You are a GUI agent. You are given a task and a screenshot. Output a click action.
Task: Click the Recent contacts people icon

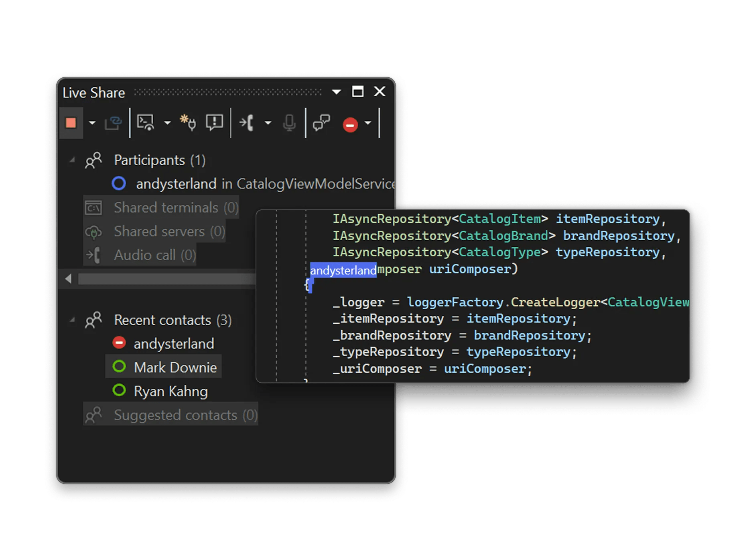coord(93,320)
